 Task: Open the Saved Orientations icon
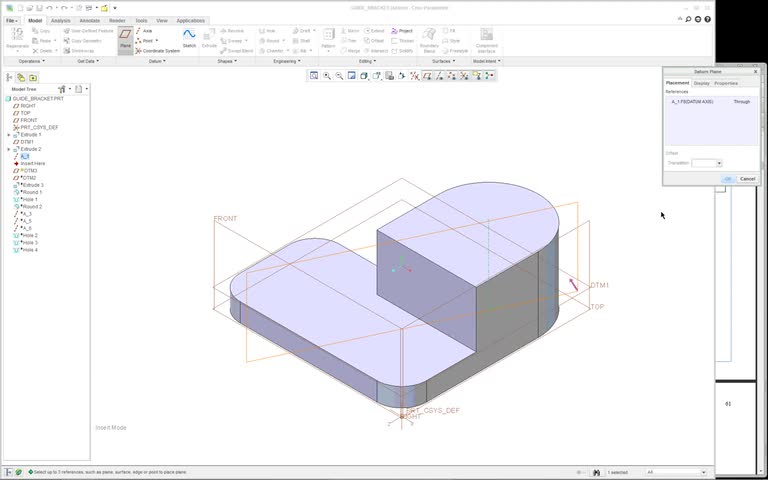coord(376,75)
